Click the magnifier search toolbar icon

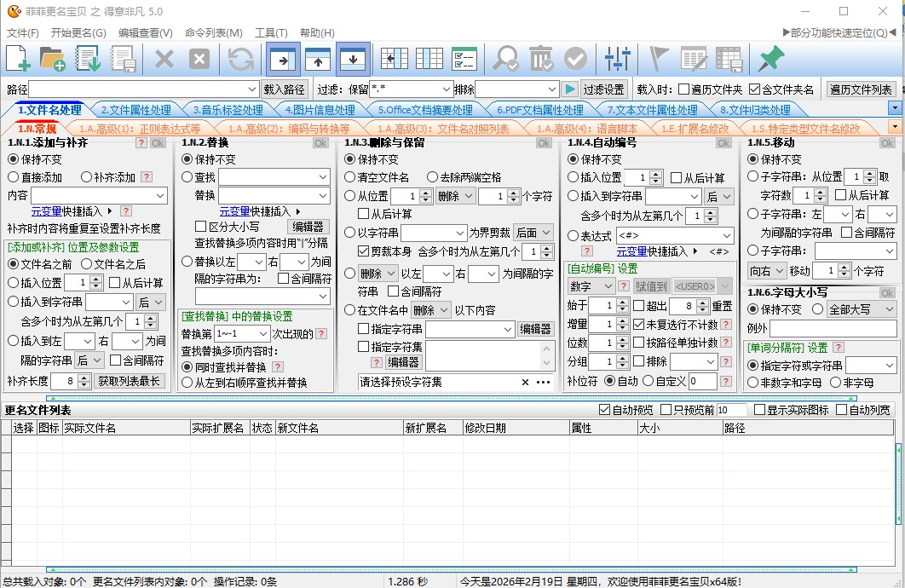(506, 59)
